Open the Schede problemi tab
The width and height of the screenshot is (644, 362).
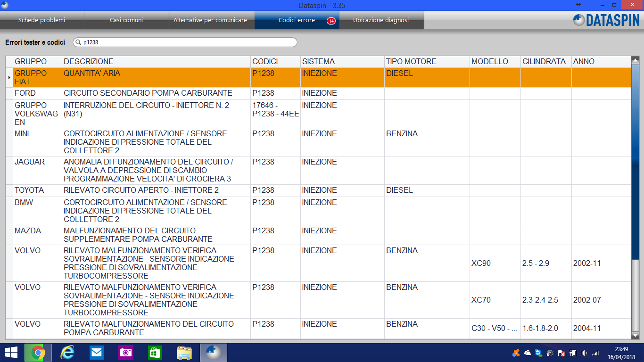click(x=41, y=20)
